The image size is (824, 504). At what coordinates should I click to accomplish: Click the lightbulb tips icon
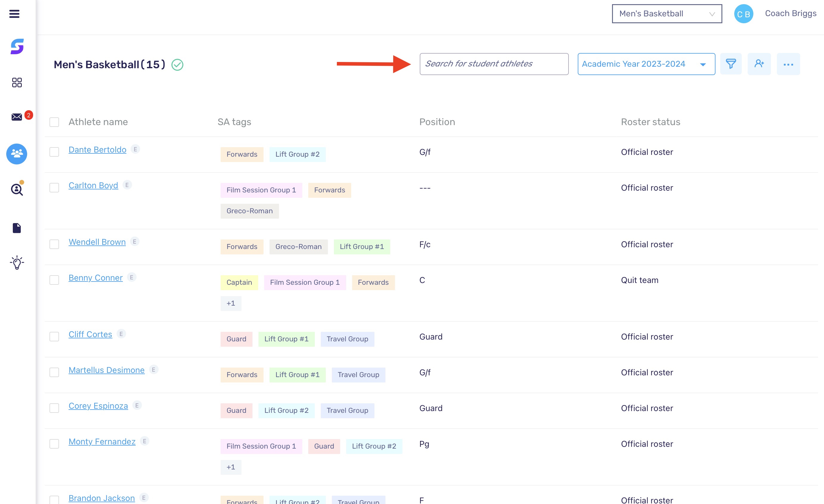16,263
